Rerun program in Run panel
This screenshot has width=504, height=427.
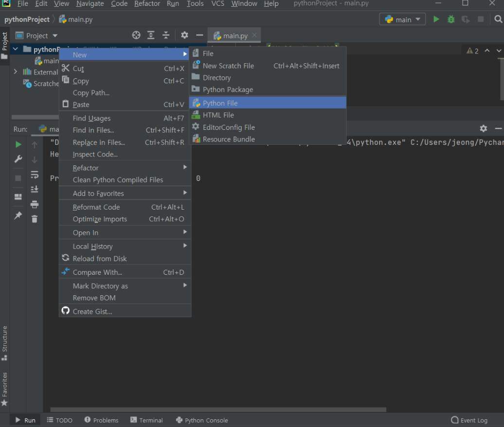point(18,144)
